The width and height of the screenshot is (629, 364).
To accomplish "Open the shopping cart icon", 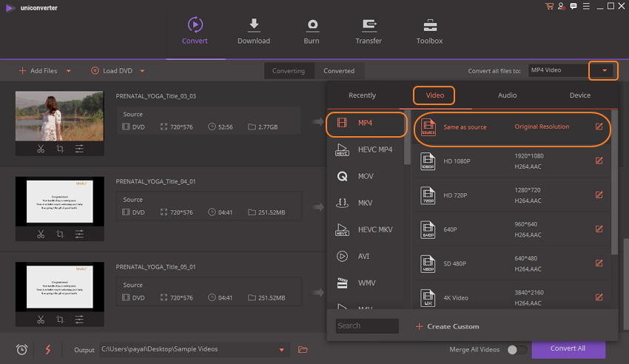I will pos(549,6).
